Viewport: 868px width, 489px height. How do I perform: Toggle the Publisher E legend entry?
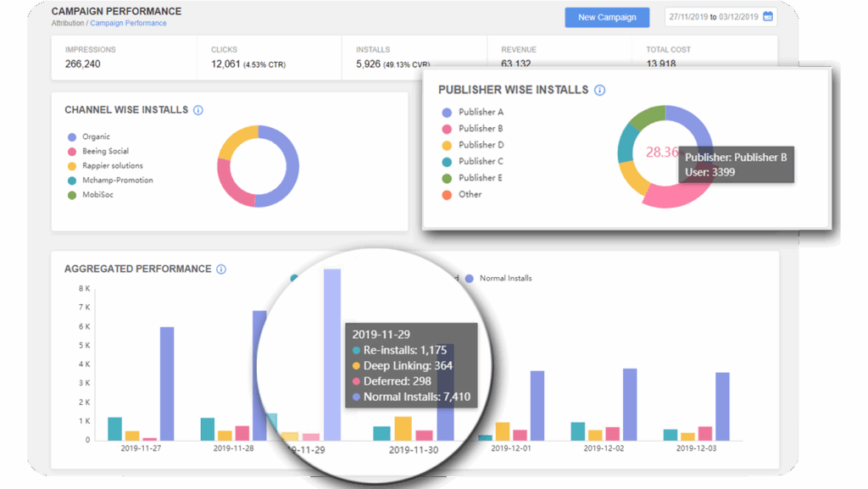tap(472, 178)
